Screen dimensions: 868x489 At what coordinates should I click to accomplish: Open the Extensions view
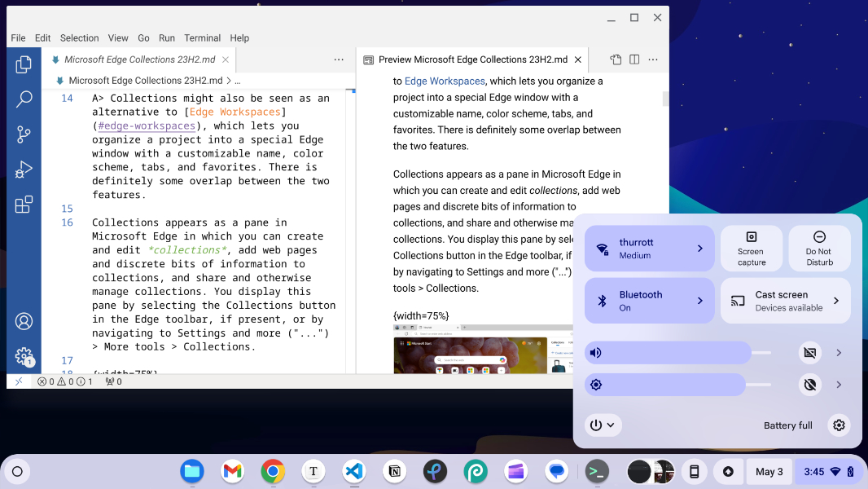[x=24, y=205]
